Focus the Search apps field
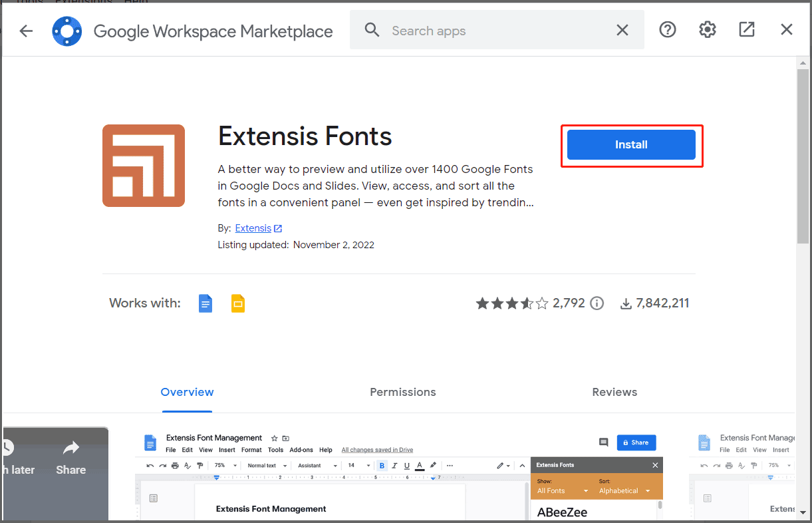The height and width of the screenshot is (523, 812). pyautogui.click(x=497, y=31)
